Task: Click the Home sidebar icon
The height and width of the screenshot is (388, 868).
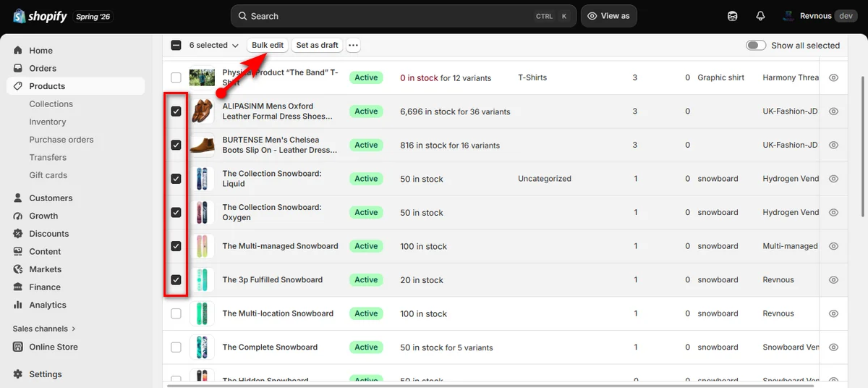Action: click(x=18, y=51)
